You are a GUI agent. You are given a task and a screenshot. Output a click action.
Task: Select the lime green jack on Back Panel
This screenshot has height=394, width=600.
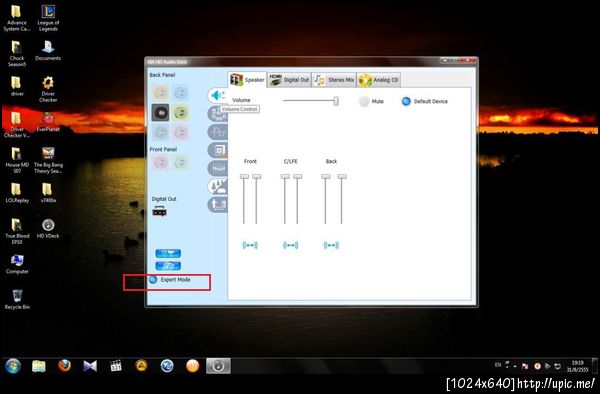click(x=180, y=112)
